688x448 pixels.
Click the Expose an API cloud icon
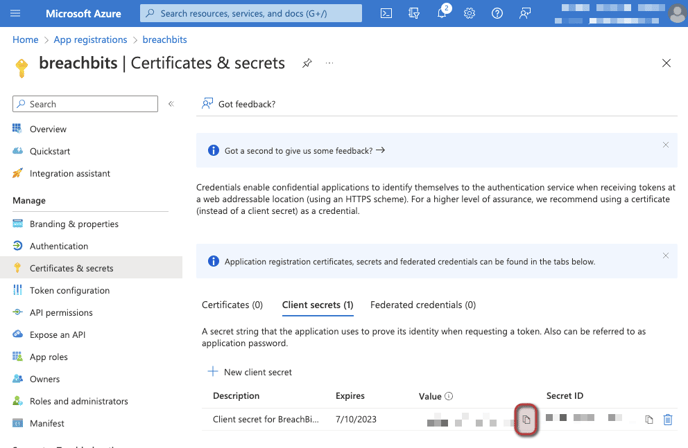click(18, 334)
